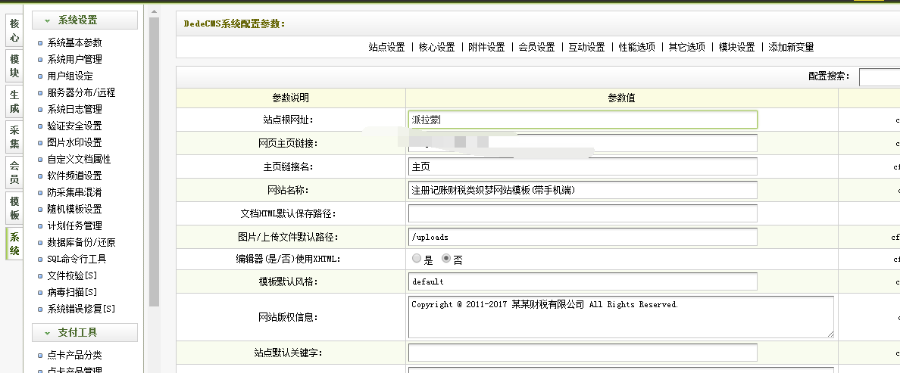Image resolution: width=900 pixels, height=373 pixels.
Task: Edit the 文档HTML默认保存路径 input field
Action: [583, 213]
